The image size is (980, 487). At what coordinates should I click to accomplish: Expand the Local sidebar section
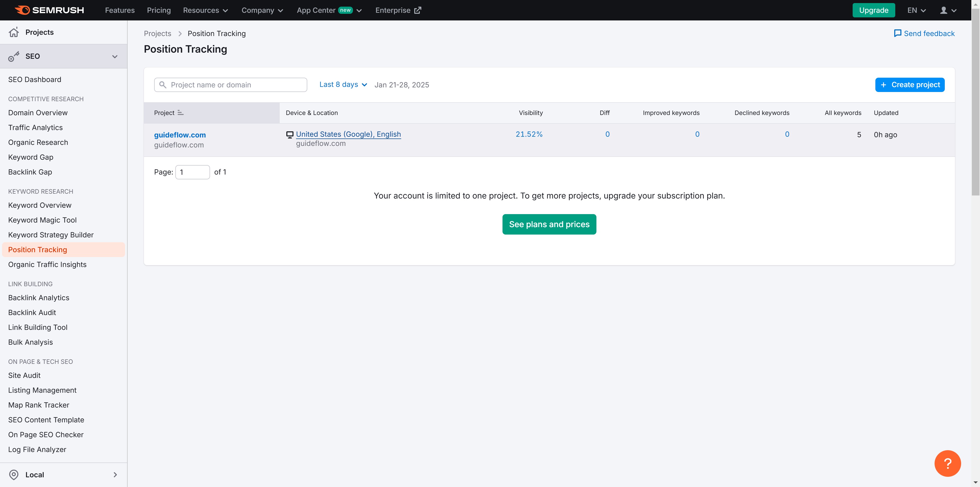[115, 474]
